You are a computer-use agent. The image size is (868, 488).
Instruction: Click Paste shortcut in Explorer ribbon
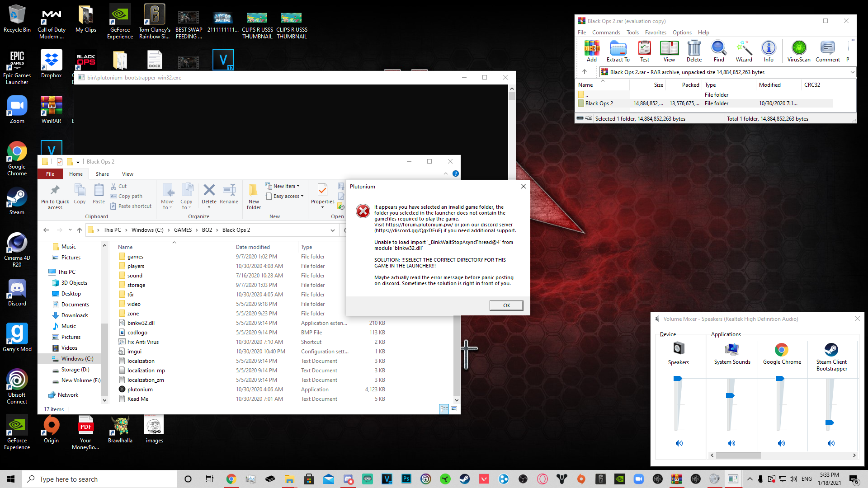tap(131, 206)
